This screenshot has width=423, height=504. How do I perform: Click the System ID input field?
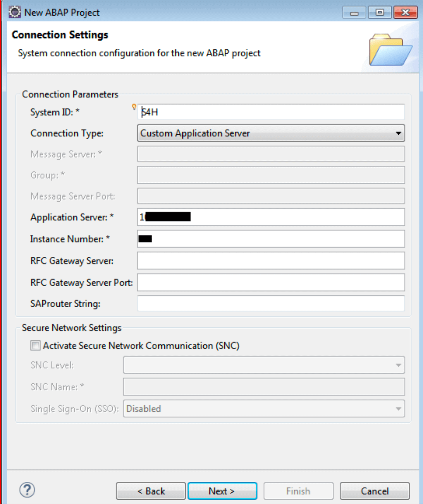tap(271, 112)
